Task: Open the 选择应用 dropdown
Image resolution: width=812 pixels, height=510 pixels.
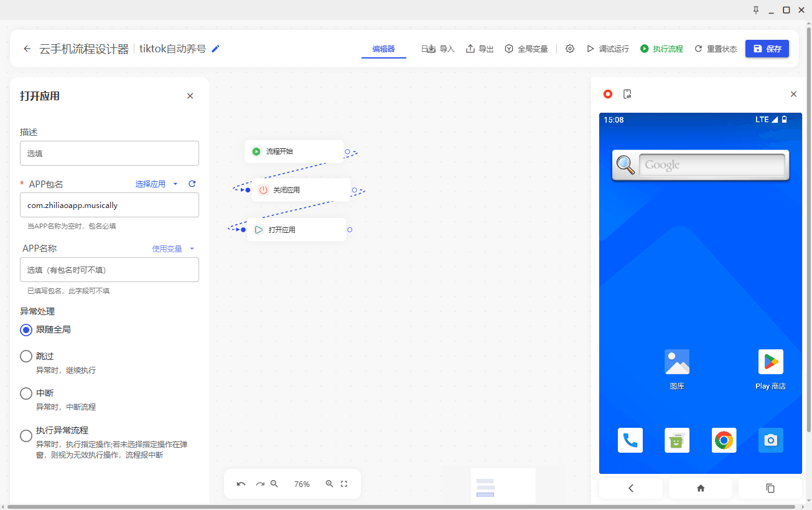Action: (x=157, y=184)
